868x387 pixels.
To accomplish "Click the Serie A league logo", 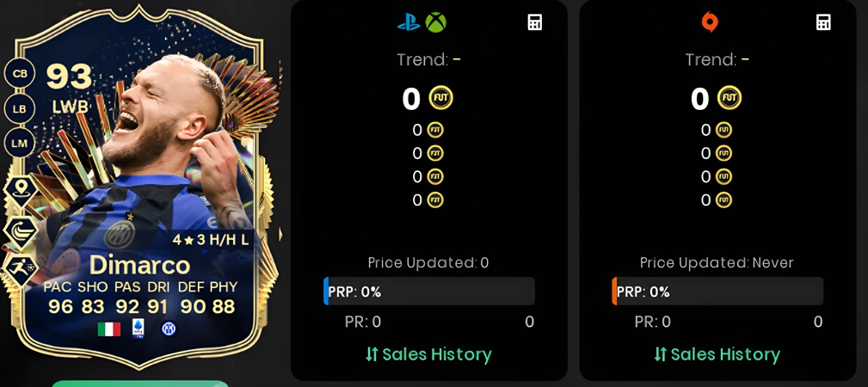I will pos(138,329).
